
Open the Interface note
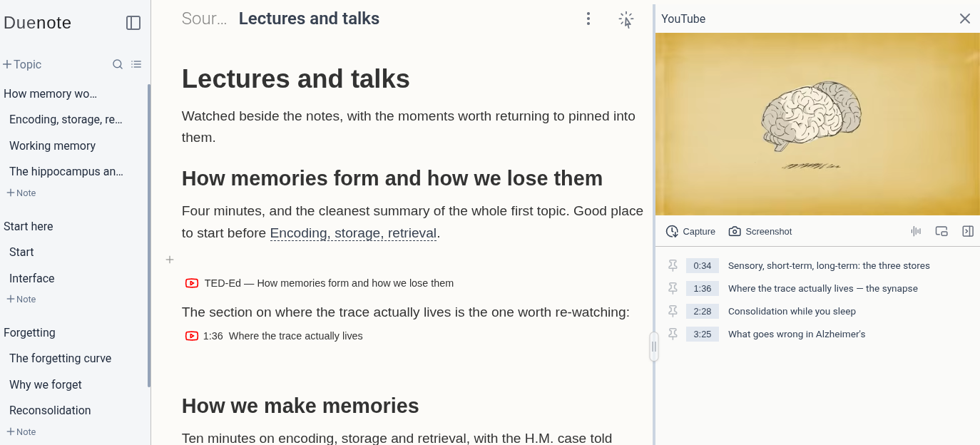click(x=31, y=278)
